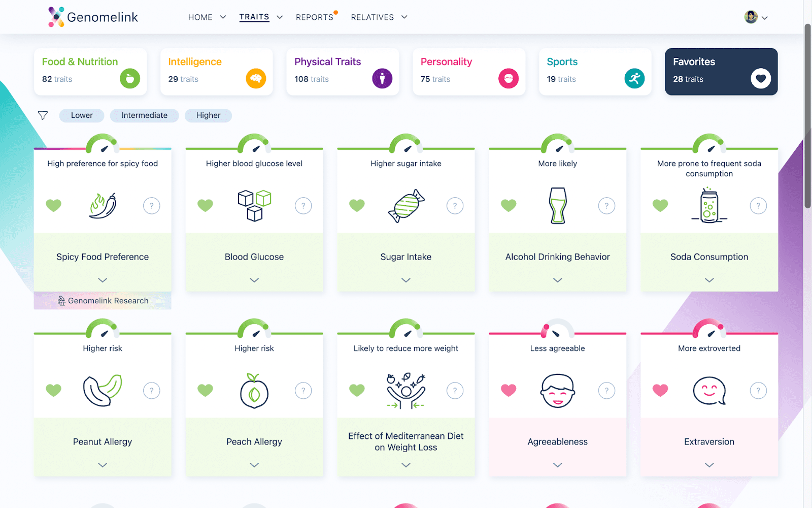Open the profile account dropdown

[756, 17]
